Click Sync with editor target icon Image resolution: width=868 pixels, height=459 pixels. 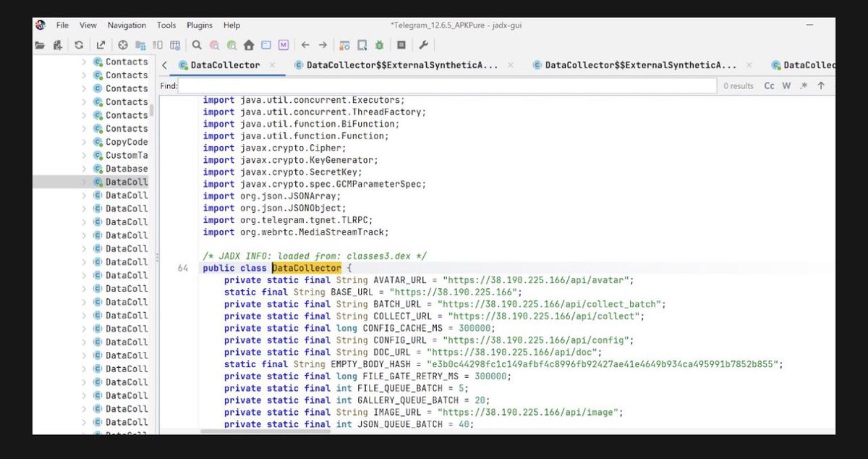pos(123,45)
